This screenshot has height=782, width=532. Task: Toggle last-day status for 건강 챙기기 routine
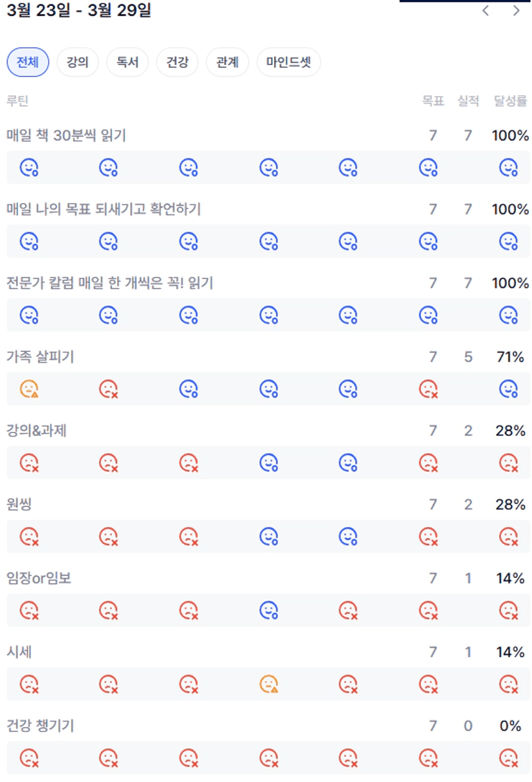coord(508,758)
